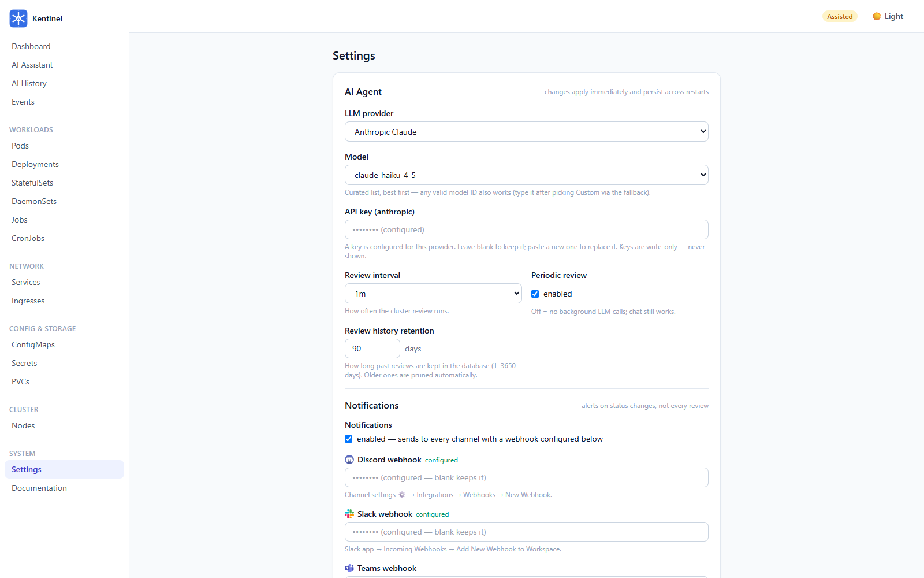Screen dimensions: 924x578
Task: Click the Slack icon beside Slack webhook
Action: tap(349, 514)
